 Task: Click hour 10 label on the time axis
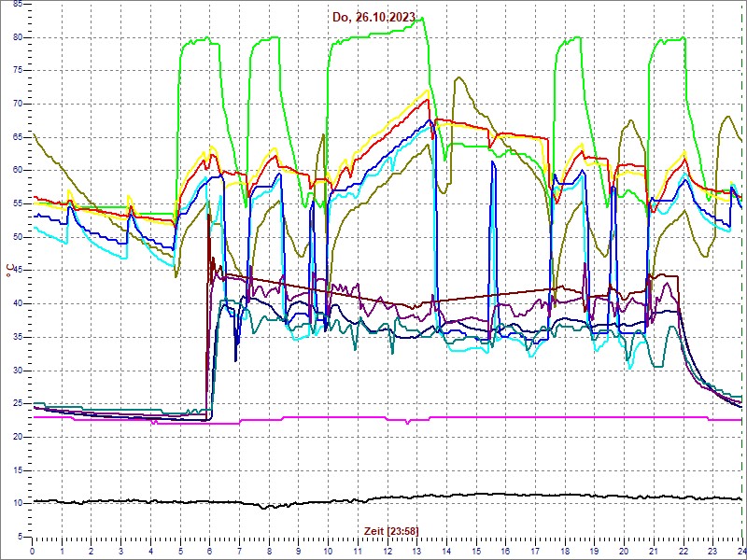[x=329, y=551]
